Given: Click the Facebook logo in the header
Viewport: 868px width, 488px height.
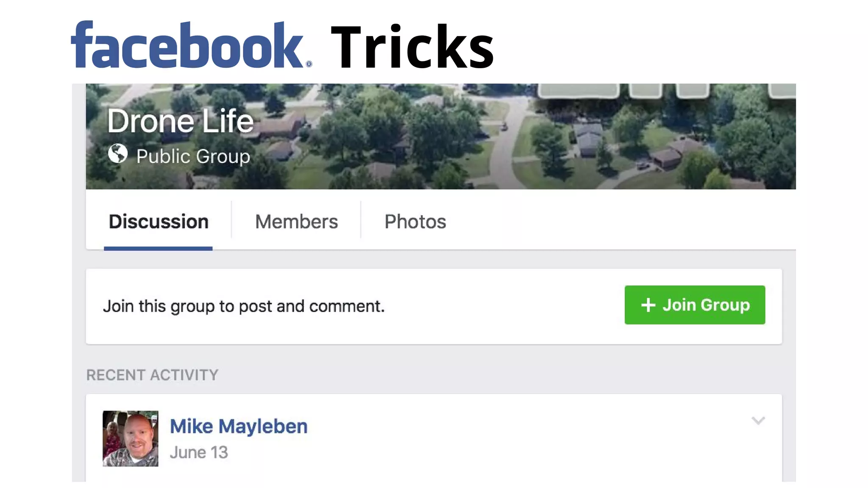Looking at the screenshot, I should (x=191, y=45).
